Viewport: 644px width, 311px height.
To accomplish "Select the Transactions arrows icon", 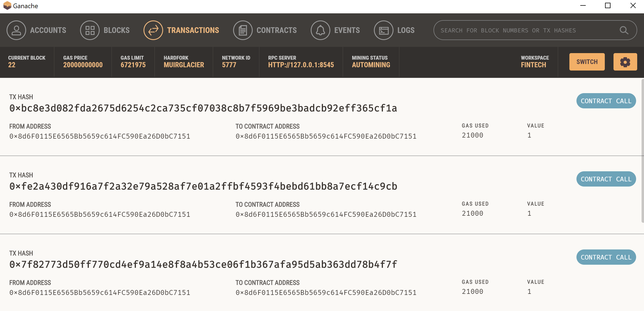I will 153,30.
